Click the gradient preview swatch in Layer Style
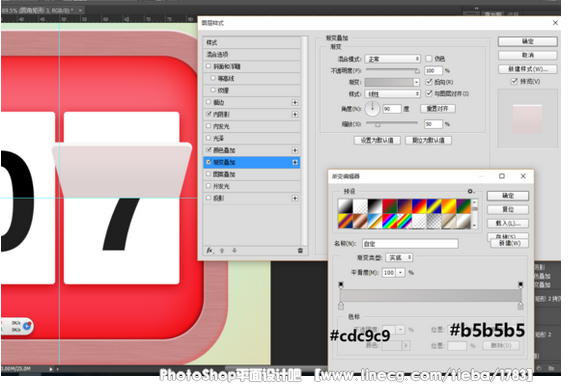 point(389,82)
